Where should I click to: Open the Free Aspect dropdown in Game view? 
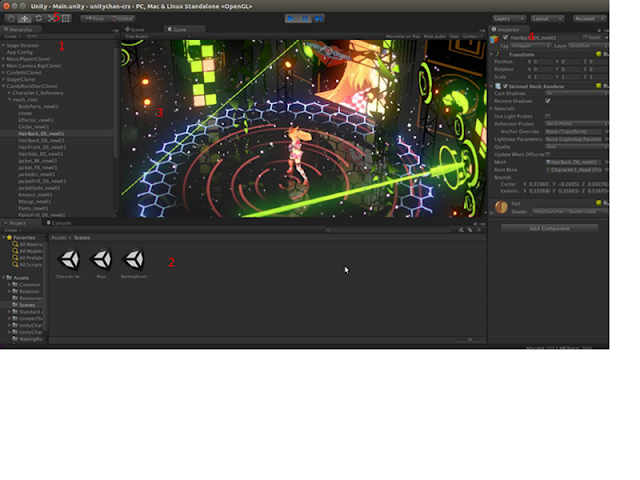coord(157,36)
